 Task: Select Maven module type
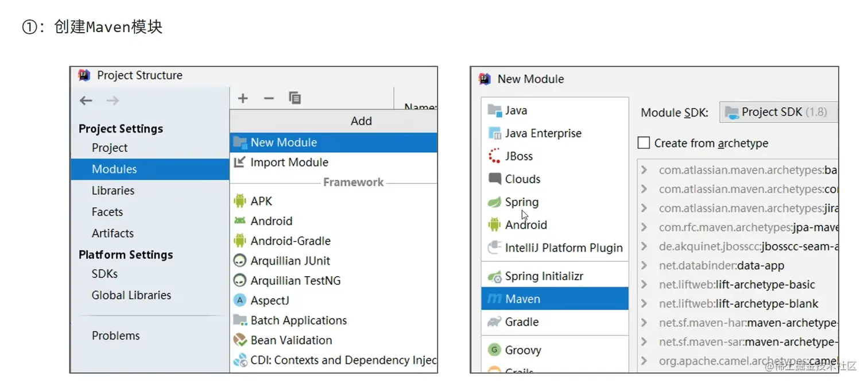click(x=555, y=299)
